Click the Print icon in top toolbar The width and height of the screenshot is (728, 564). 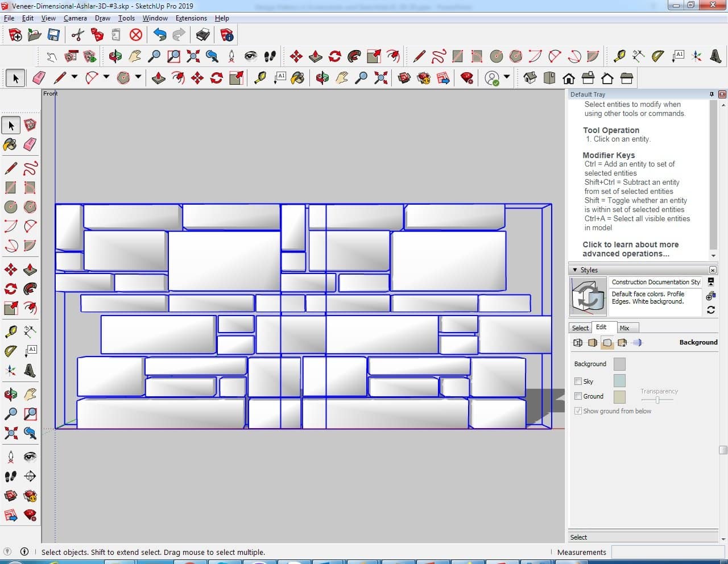click(x=203, y=35)
